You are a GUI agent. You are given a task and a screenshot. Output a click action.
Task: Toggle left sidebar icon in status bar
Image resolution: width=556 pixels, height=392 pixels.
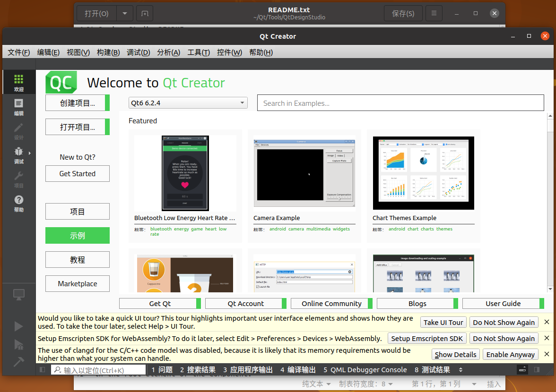tap(42, 370)
